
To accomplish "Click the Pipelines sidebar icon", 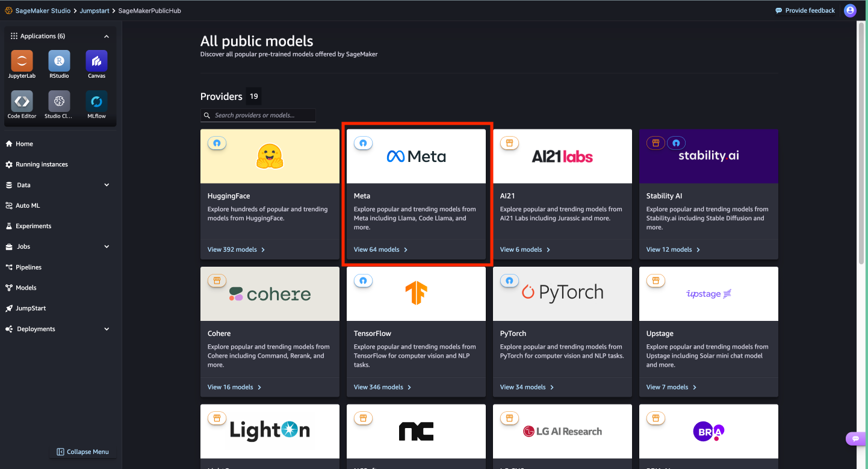I will click(x=9, y=267).
